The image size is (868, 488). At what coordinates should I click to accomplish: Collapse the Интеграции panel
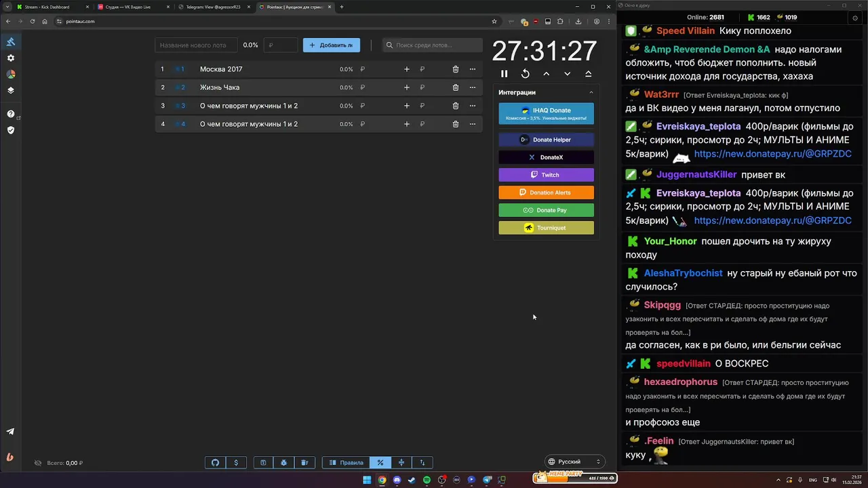591,92
